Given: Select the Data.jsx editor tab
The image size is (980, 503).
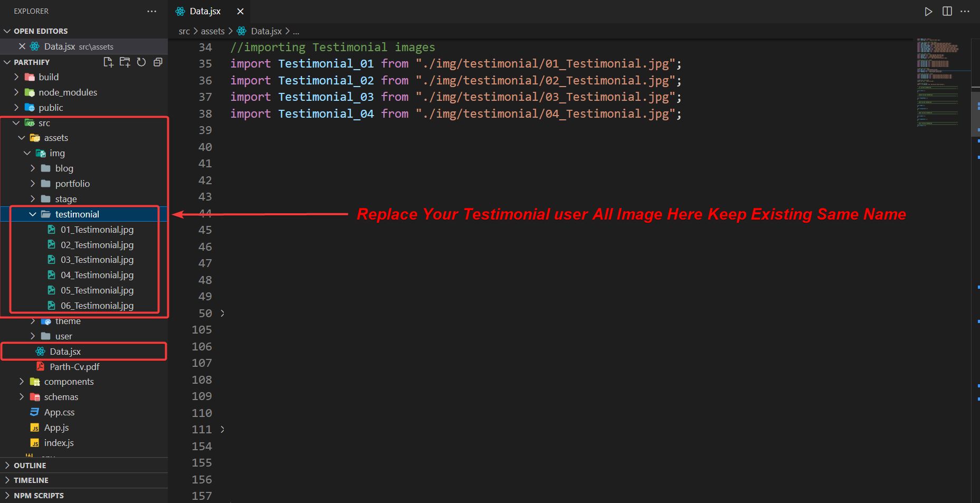Looking at the screenshot, I should 205,12.
